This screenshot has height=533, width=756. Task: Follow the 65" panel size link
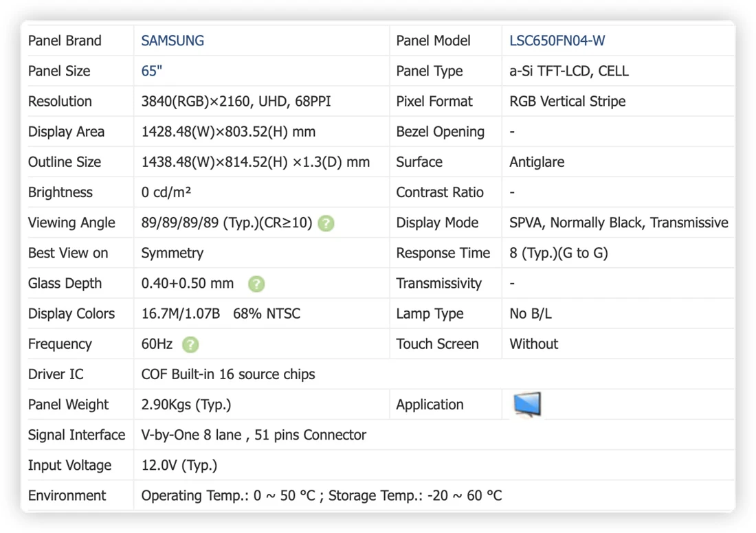(151, 71)
